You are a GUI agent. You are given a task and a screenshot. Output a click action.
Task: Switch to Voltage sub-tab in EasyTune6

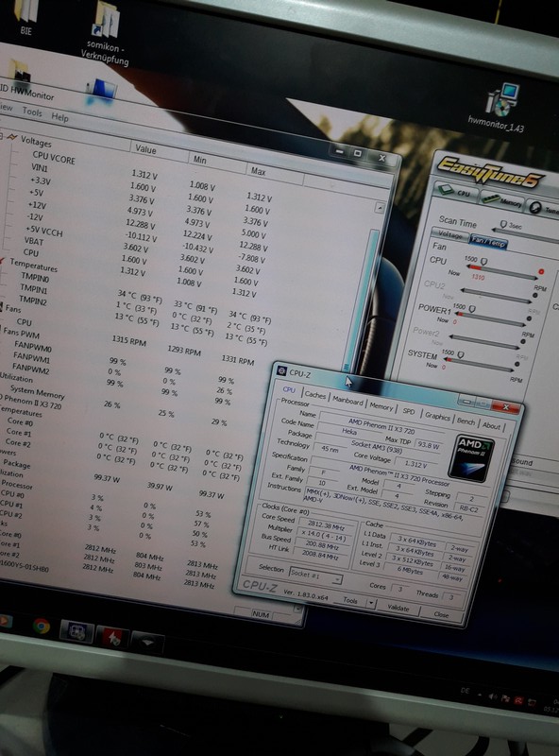(449, 234)
